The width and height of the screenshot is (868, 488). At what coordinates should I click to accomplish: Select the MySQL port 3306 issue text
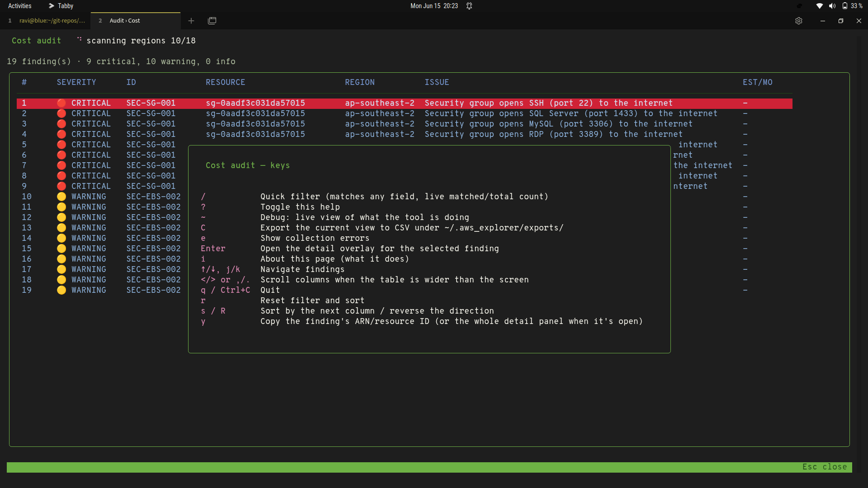point(558,124)
